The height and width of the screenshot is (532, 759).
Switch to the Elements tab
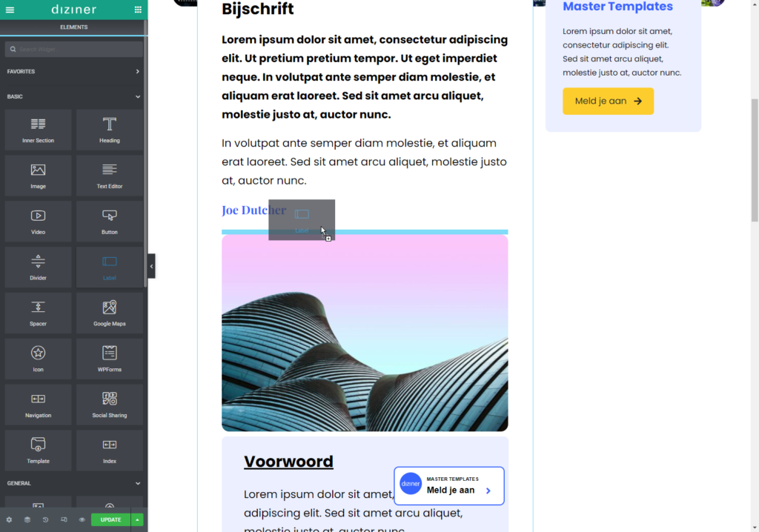pos(73,27)
